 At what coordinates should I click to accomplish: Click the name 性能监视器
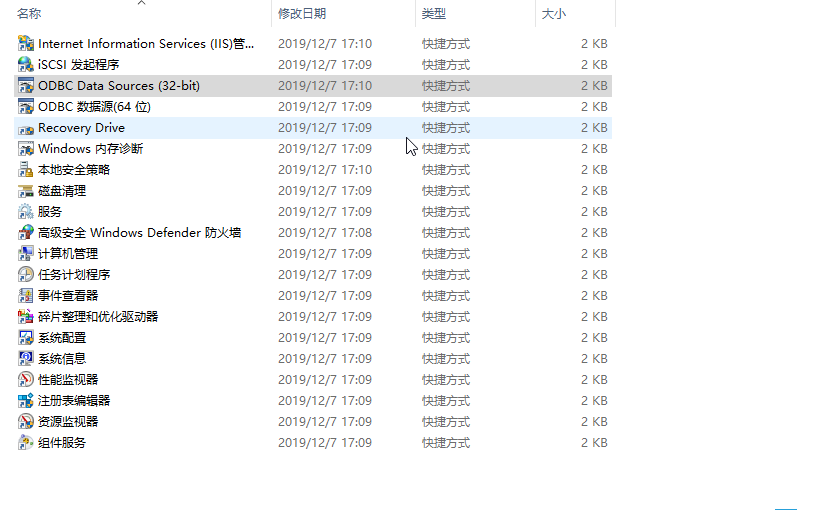pos(68,380)
